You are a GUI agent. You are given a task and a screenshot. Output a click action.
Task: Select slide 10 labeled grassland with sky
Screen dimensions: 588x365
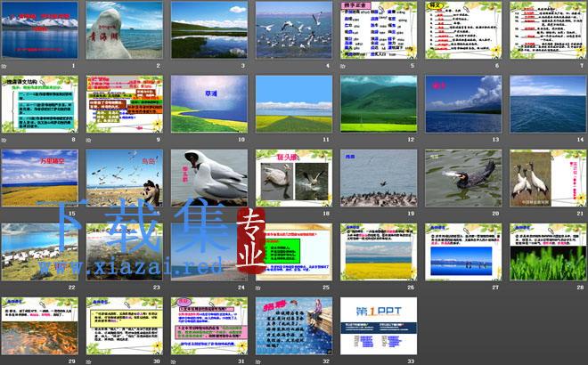point(209,104)
